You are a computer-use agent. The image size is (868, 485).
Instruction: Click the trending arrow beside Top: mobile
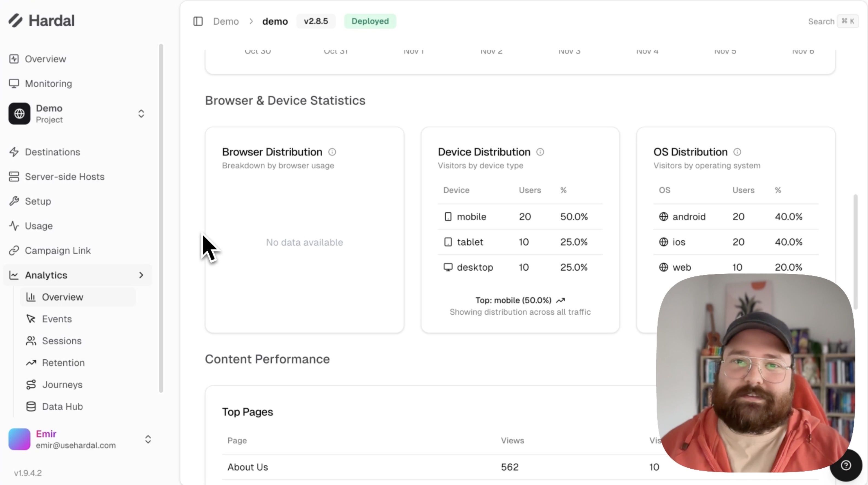click(x=560, y=300)
